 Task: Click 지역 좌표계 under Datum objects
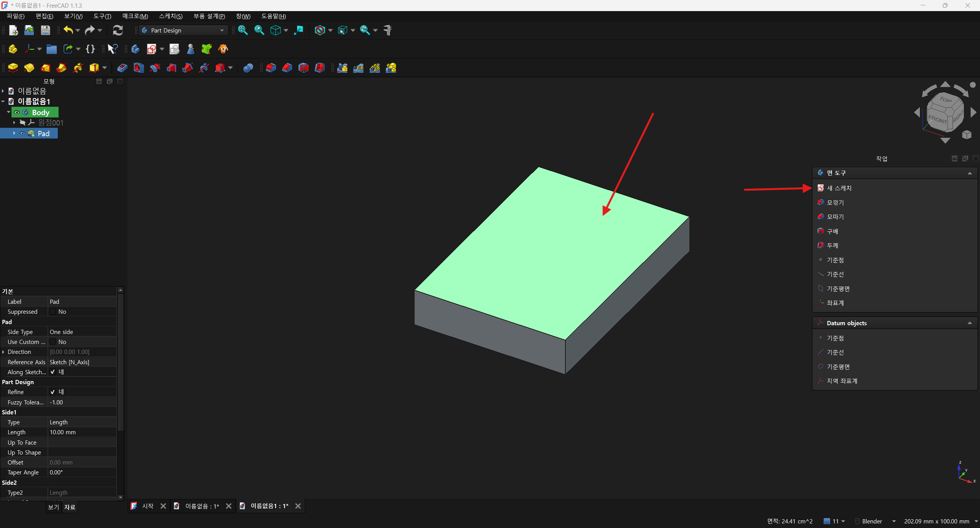[x=842, y=381]
